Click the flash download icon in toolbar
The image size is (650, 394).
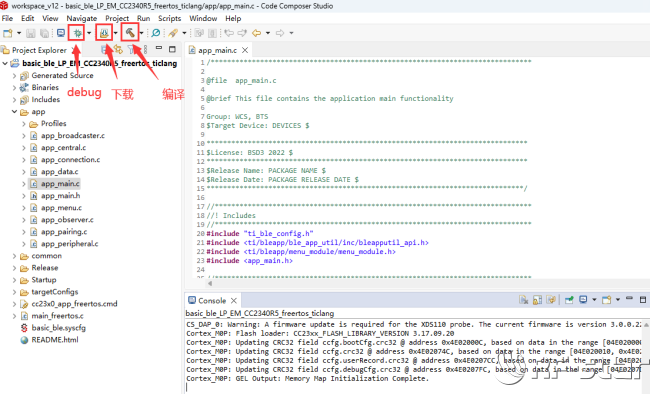pyautogui.click(x=104, y=33)
